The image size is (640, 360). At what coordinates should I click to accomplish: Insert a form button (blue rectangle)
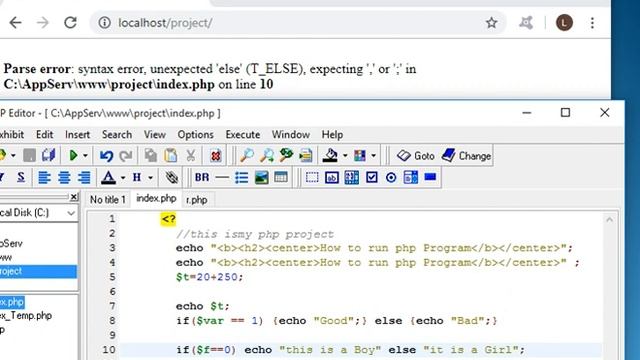pos(430,177)
